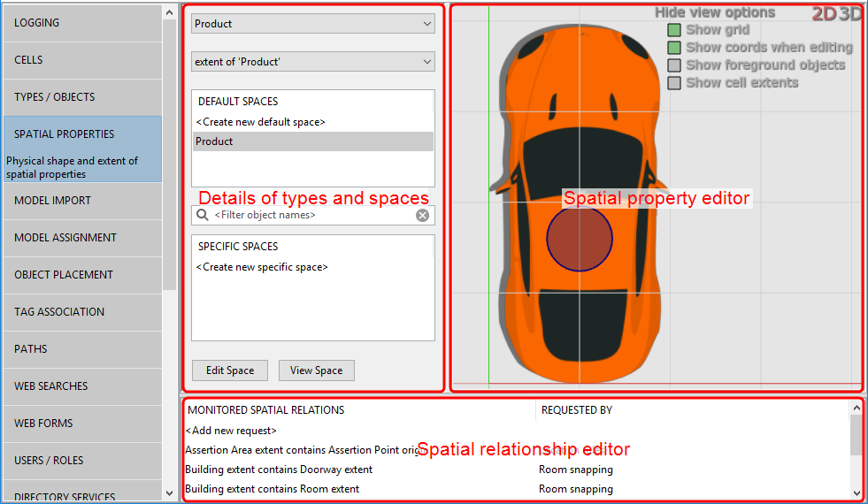868x504 pixels.
Task: Click sidebar scrollbar down arrow
Action: tap(169, 493)
